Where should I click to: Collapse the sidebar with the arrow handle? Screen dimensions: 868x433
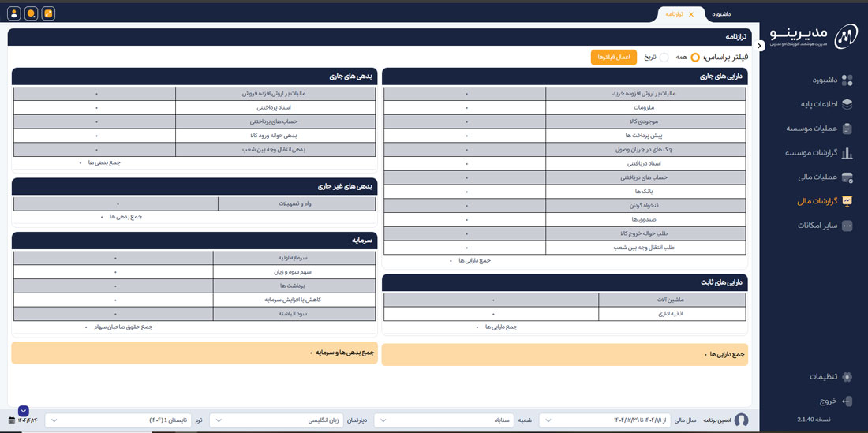759,46
